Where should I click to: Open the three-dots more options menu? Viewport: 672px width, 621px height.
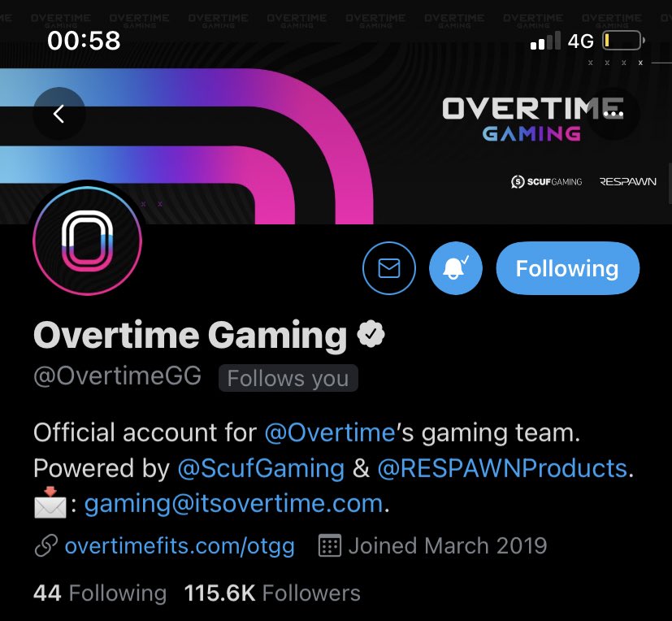click(x=613, y=114)
